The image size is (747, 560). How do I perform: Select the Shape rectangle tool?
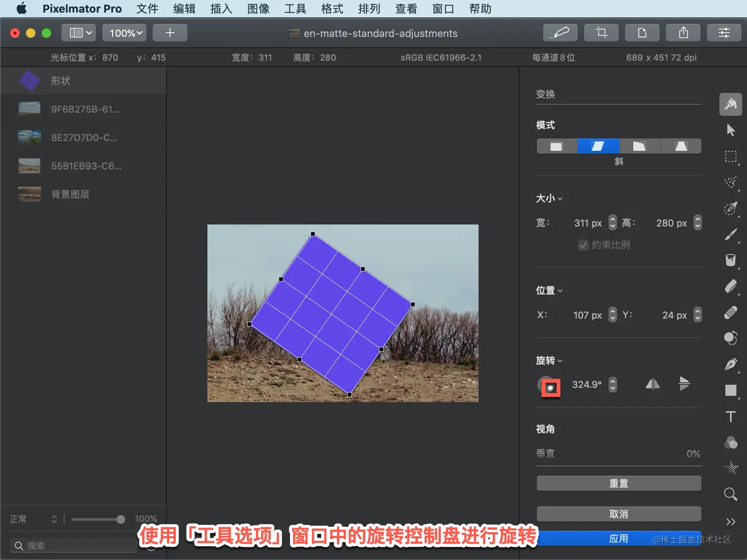point(731,390)
